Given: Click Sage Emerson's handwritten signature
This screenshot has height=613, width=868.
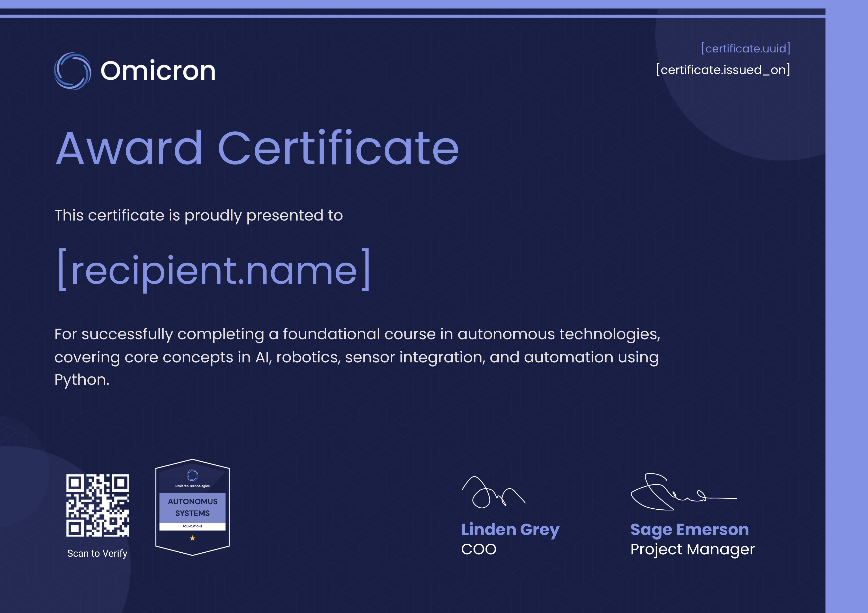Looking at the screenshot, I should point(684,492).
